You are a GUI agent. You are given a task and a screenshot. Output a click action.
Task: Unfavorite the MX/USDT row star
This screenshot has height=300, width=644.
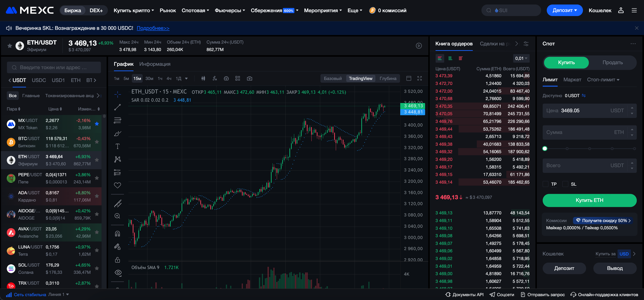pyautogui.click(x=97, y=124)
